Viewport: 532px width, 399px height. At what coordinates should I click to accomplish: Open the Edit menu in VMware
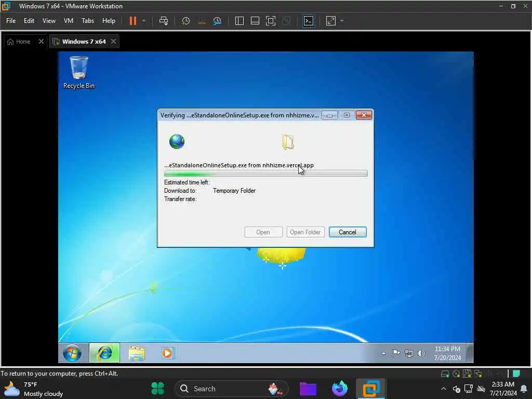click(29, 21)
